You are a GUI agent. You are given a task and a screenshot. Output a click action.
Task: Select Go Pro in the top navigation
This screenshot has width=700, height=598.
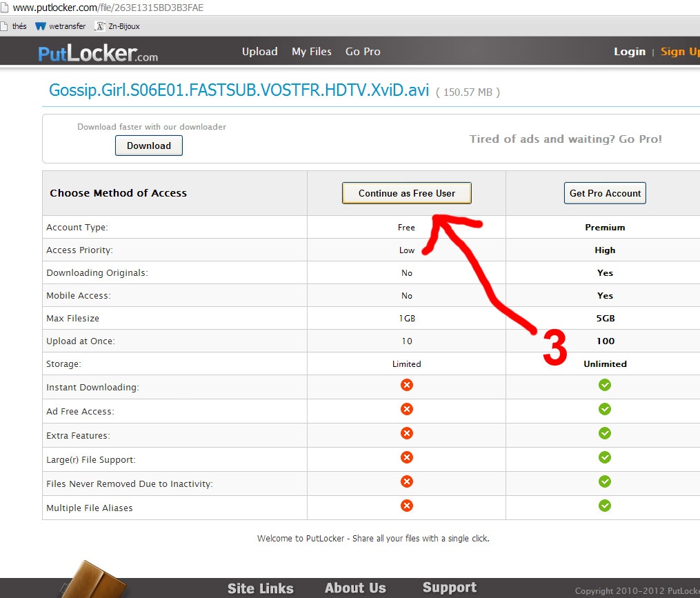click(x=363, y=52)
